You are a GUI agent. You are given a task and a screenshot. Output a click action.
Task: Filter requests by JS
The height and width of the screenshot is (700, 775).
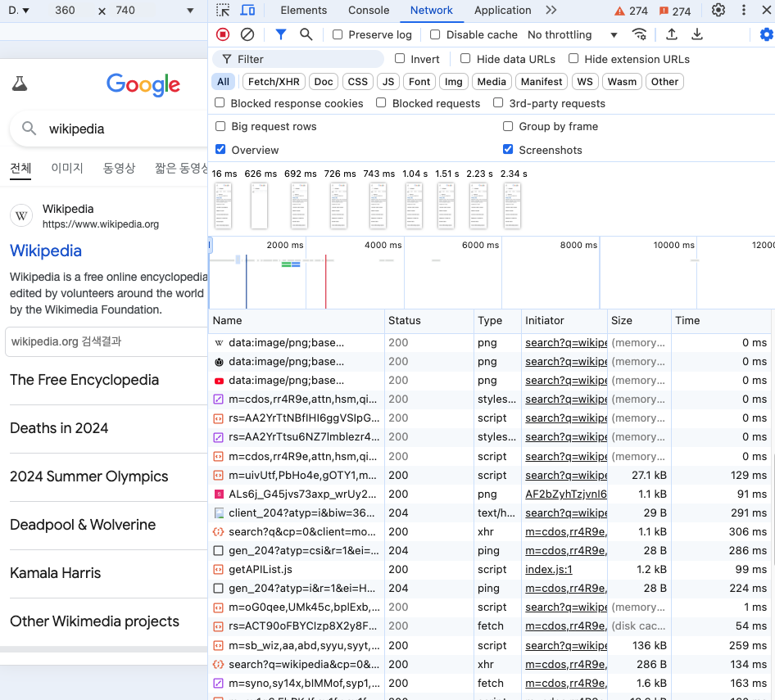point(388,82)
